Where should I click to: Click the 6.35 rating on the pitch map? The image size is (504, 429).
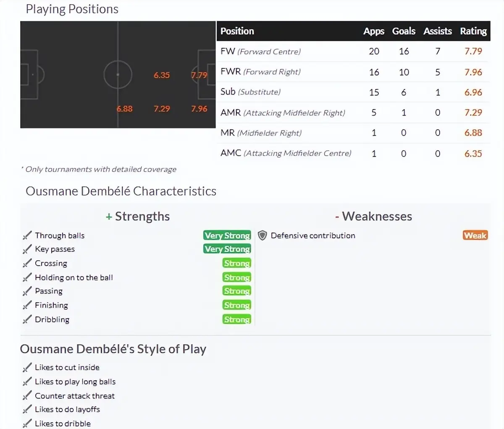click(x=162, y=75)
